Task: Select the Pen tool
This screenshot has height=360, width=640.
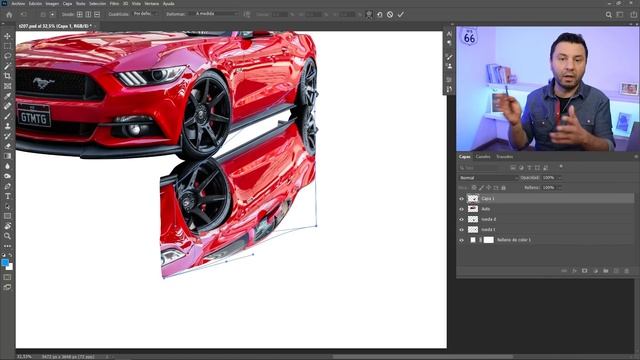Action: [7, 186]
